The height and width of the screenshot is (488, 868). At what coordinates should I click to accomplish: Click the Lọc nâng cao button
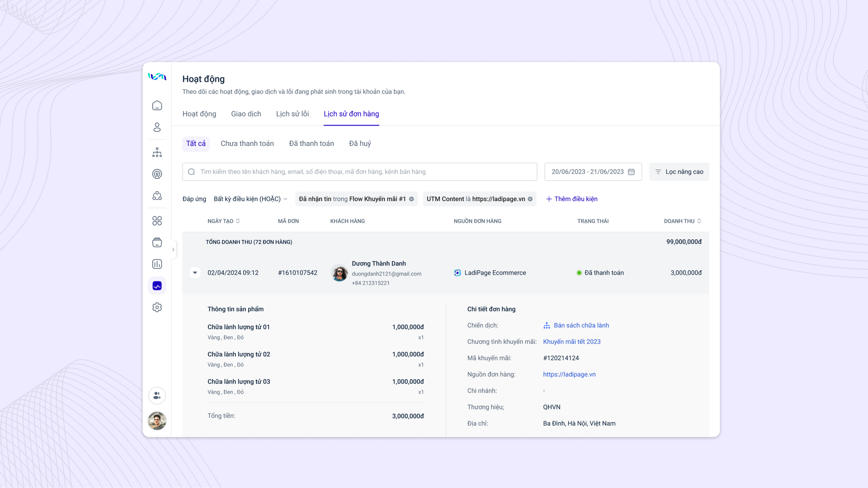(x=679, y=172)
